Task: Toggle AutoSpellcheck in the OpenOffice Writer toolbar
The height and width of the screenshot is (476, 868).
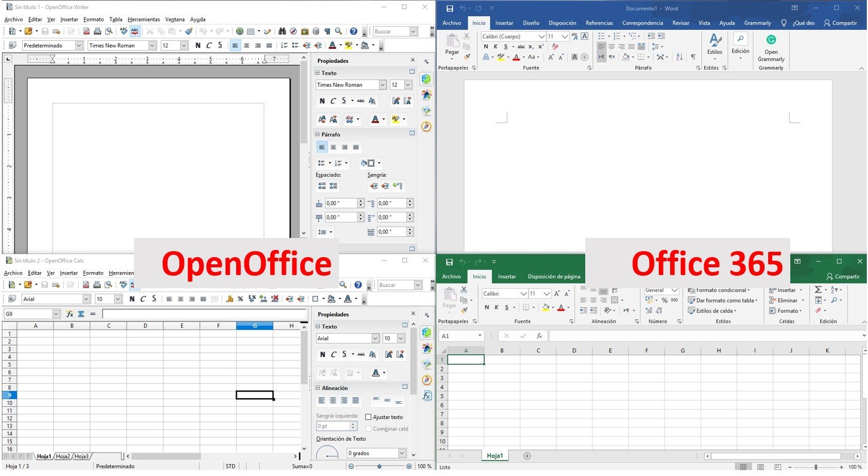Action: (135, 31)
